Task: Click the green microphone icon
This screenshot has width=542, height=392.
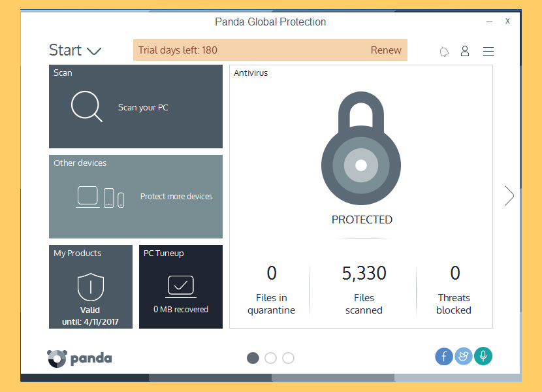Action: click(x=483, y=356)
